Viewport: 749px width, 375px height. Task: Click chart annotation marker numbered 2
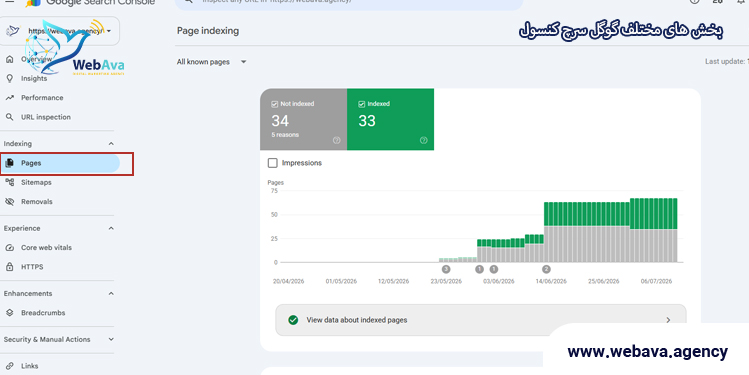coord(546,269)
